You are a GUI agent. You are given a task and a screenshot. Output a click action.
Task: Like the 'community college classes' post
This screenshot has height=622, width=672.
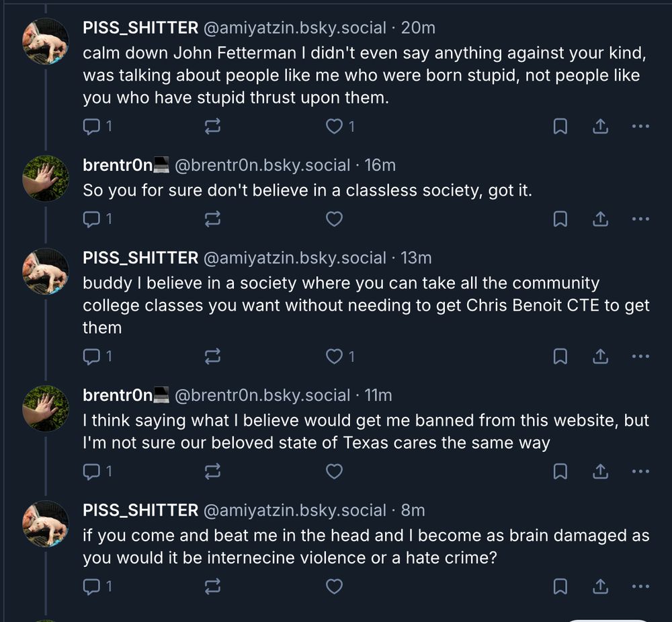(334, 356)
